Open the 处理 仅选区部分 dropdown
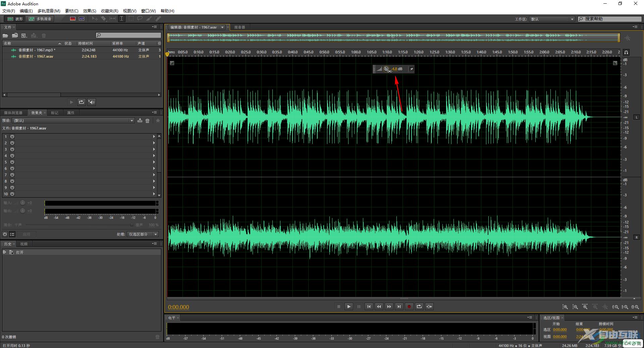The image size is (644, 348). [143, 234]
